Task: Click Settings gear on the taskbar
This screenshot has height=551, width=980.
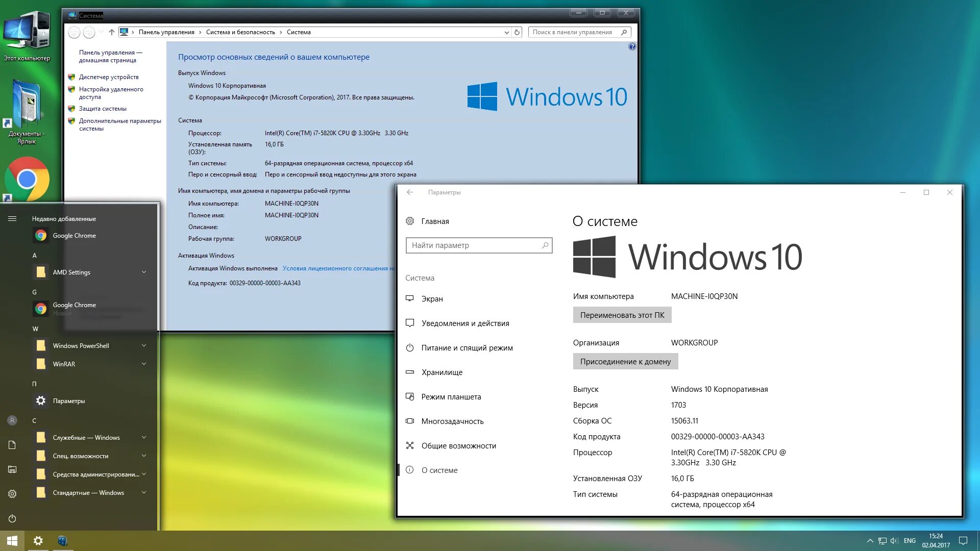Action: pyautogui.click(x=38, y=541)
